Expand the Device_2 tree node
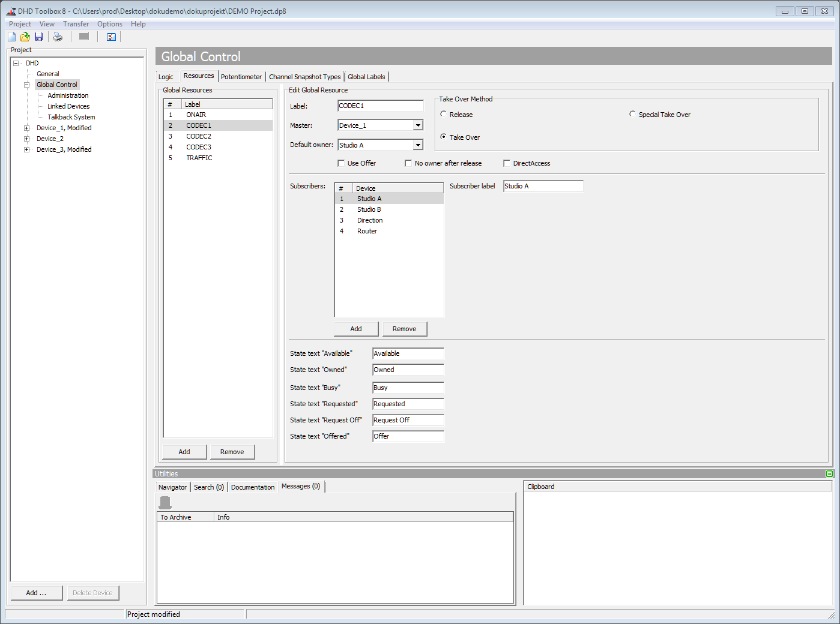 pyautogui.click(x=26, y=138)
